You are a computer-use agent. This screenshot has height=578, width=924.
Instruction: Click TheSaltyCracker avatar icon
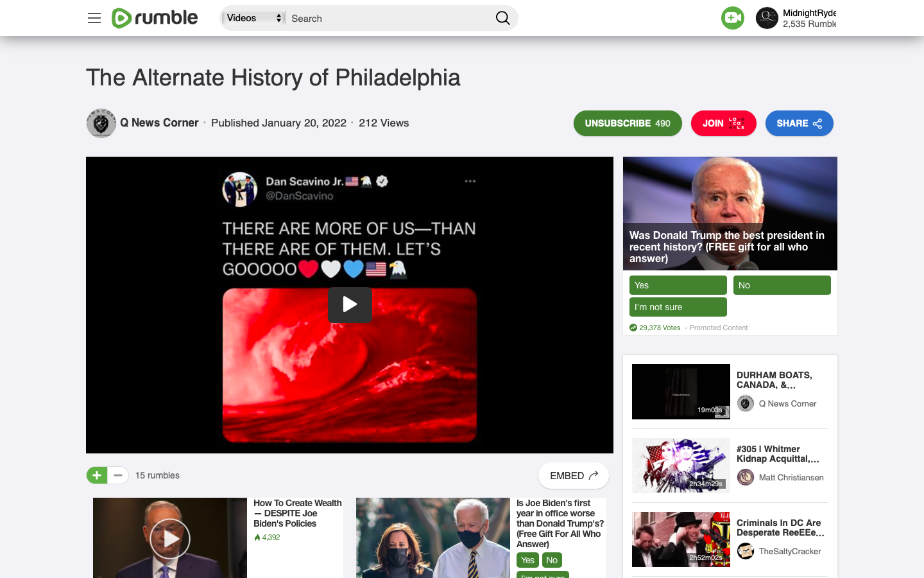click(x=746, y=551)
